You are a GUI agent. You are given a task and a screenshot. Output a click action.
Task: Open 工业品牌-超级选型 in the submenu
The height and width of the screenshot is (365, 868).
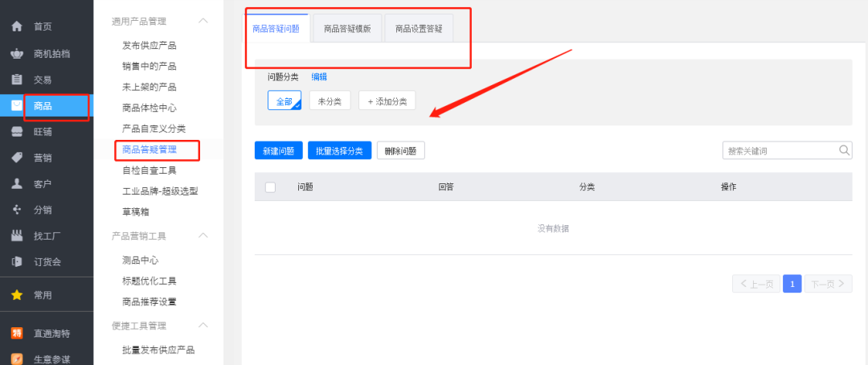click(x=160, y=191)
